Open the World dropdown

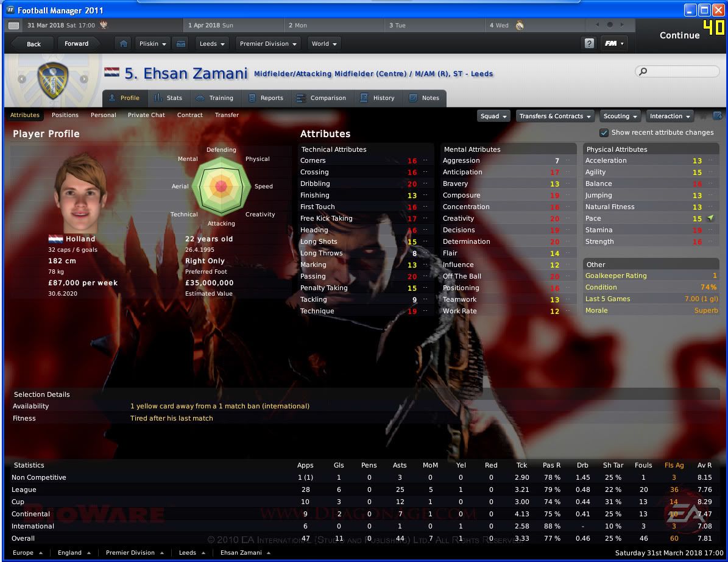324,44
